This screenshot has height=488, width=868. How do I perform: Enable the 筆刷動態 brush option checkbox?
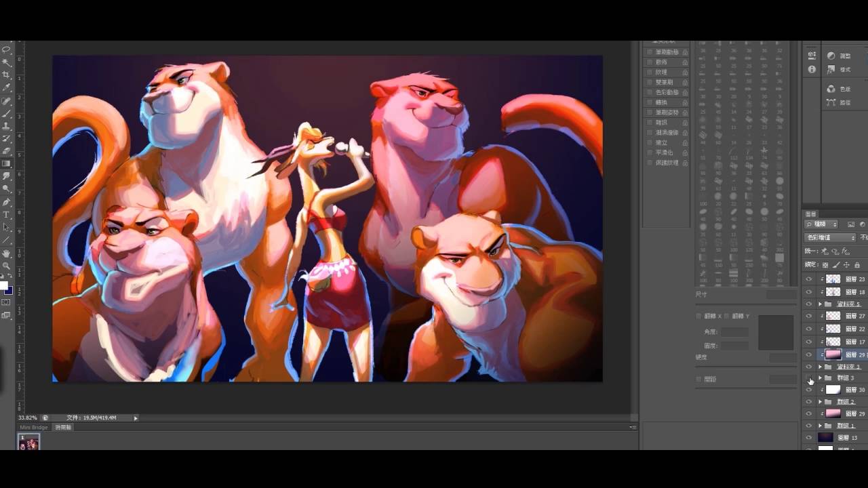pos(650,52)
